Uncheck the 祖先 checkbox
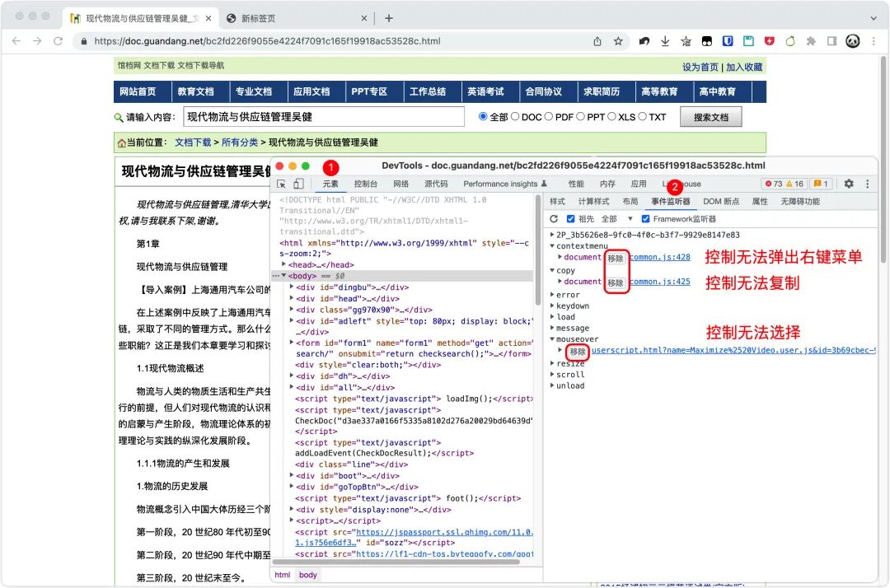Viewport: 890px width, 588px height. pos(570,219)
